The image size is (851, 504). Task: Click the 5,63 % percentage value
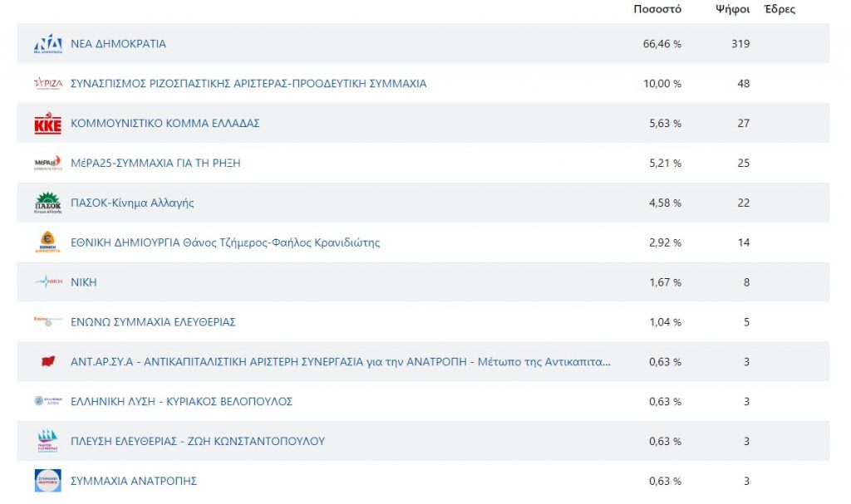[666, 123]
